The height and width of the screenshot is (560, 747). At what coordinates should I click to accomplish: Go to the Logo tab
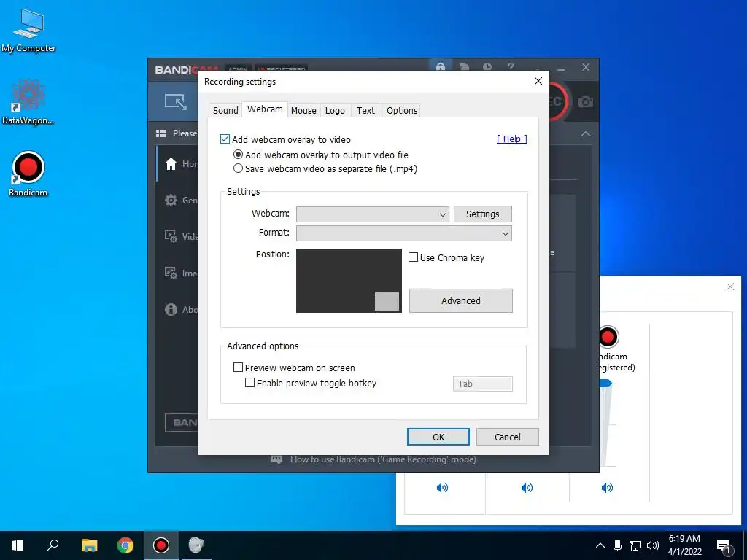pos(335,111)
